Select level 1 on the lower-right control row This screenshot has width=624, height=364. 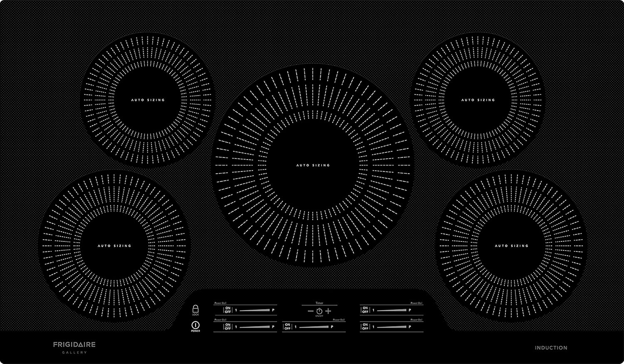pyautogui.click(x=373, y=327)
